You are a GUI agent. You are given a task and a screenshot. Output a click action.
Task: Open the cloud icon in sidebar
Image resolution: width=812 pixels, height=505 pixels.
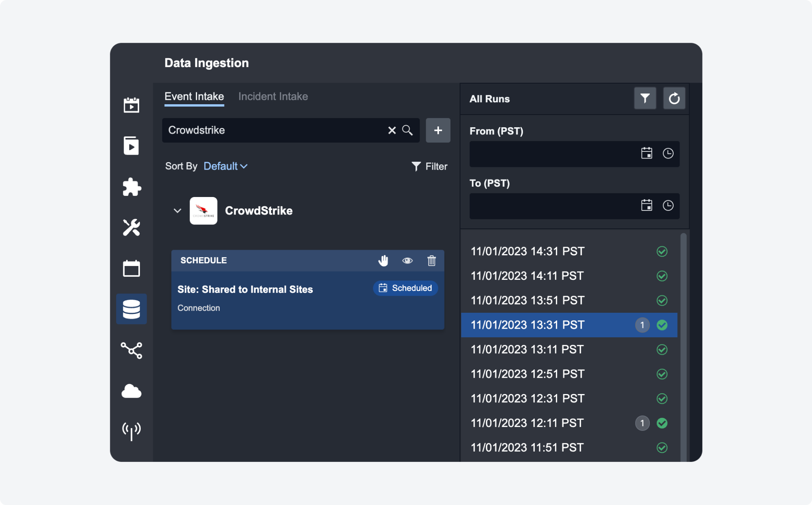point(132,391)
